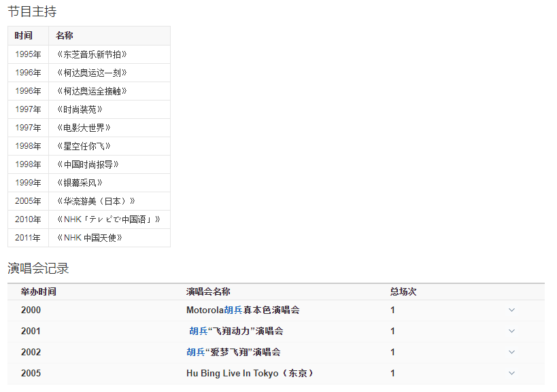Viewport: 557px width, 392px height.
Task: Click the 举办时间 column header
Action: tap(38, 291)
